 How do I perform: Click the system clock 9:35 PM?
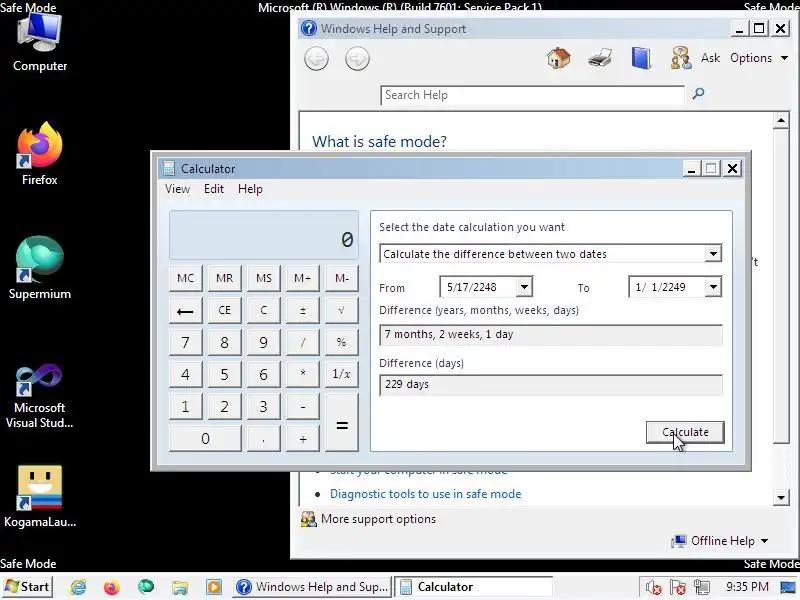[x=747, y=587]
